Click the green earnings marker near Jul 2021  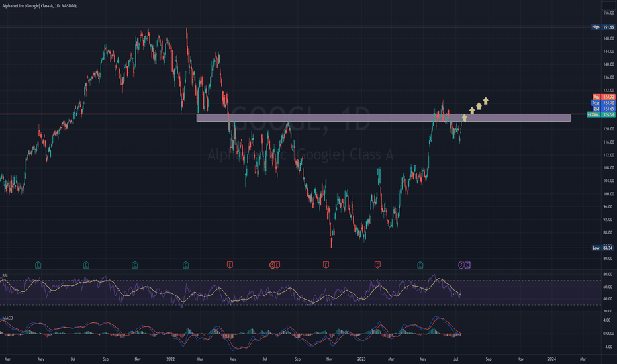(86, 265)
